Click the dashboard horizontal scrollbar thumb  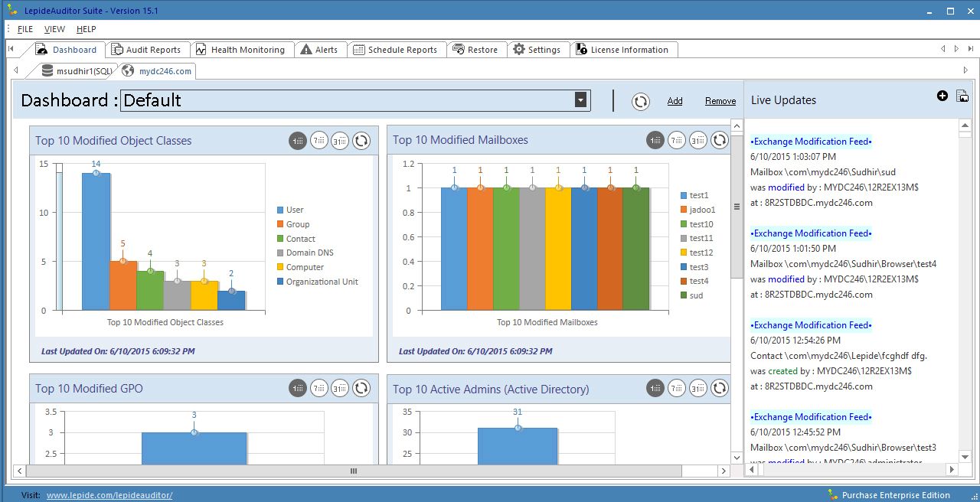pyautogui.click(x=354, y=471)
